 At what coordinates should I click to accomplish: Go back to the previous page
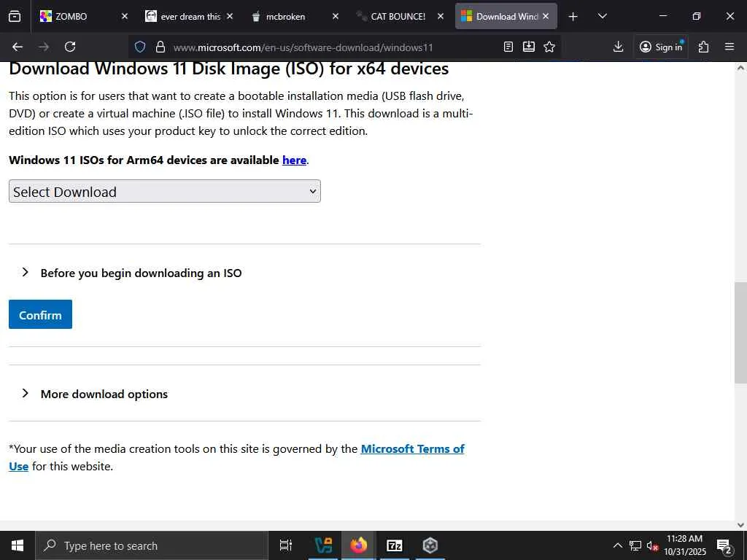[18, 47]
